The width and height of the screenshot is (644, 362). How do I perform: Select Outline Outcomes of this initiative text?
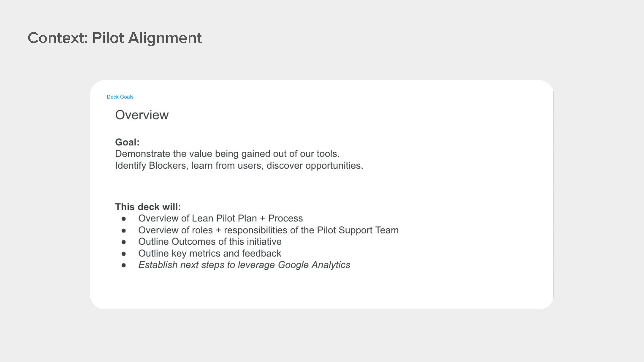coord(210,242)
